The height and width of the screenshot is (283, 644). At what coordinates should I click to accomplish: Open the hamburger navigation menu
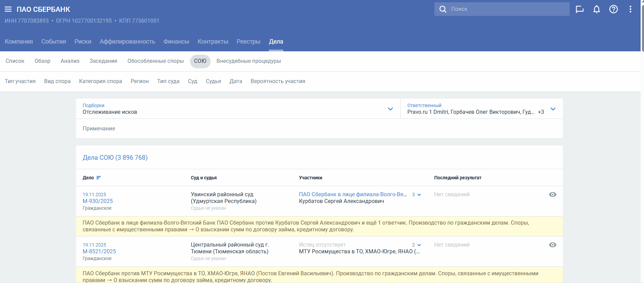coord(8,9)
